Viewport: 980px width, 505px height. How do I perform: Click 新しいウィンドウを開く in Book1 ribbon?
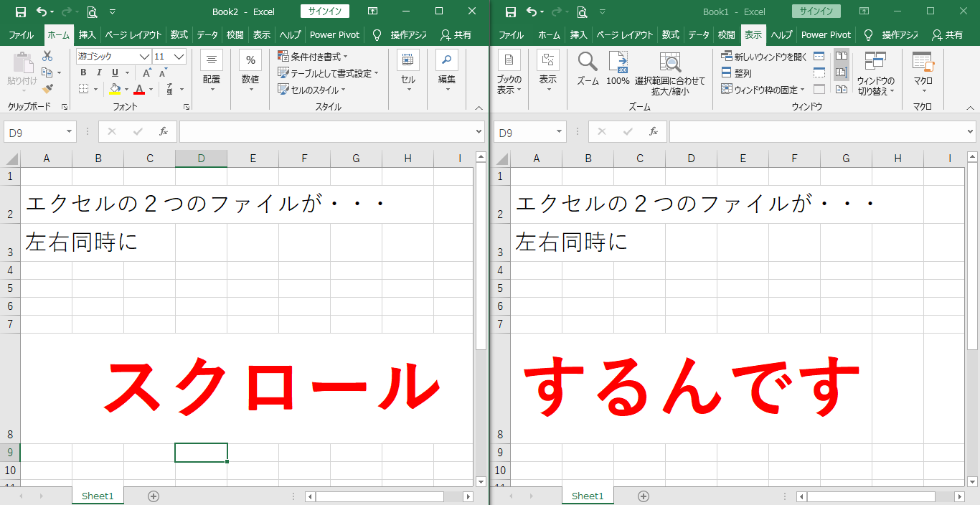pyautogui.click(x=765, y=57)
